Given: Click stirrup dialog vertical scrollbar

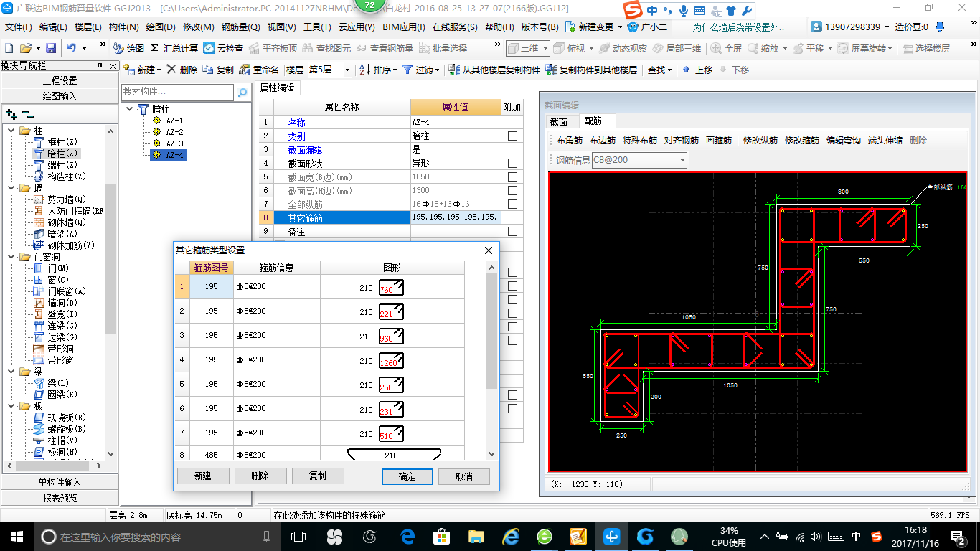Looking at the screenshot, I should point(491,361).
